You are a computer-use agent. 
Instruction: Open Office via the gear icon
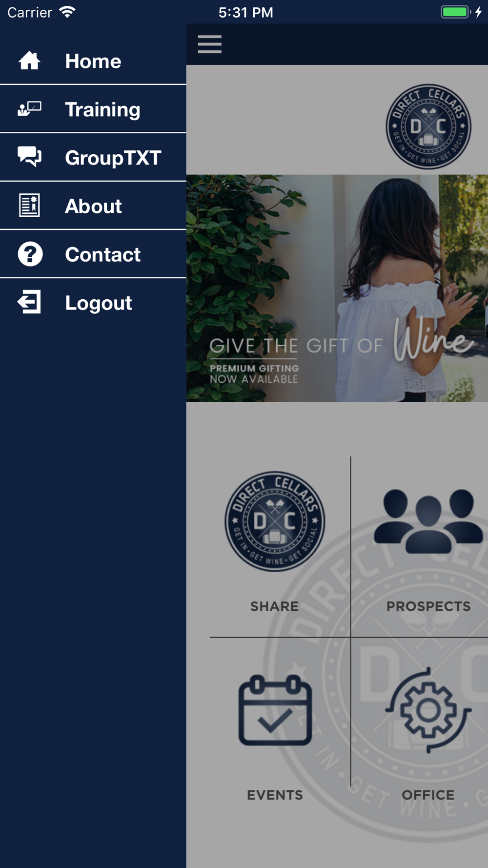click(428, 710)
